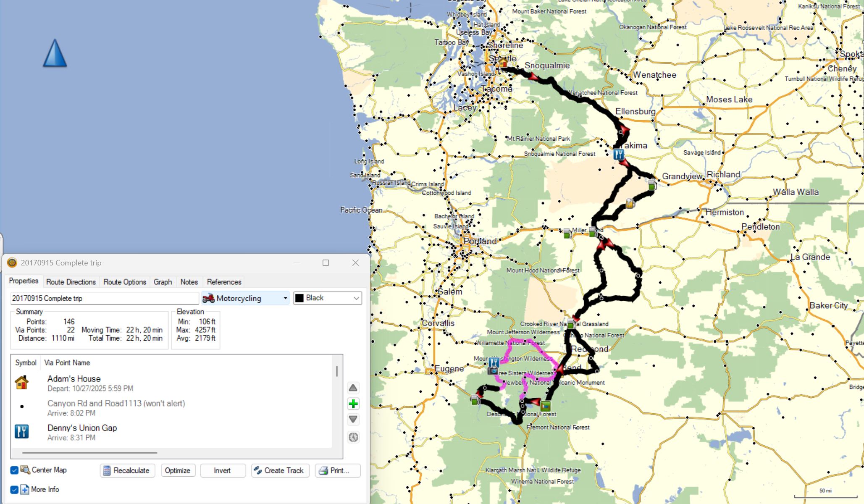
Task: Open the Graph tab
Action: [x=163, y=282]
